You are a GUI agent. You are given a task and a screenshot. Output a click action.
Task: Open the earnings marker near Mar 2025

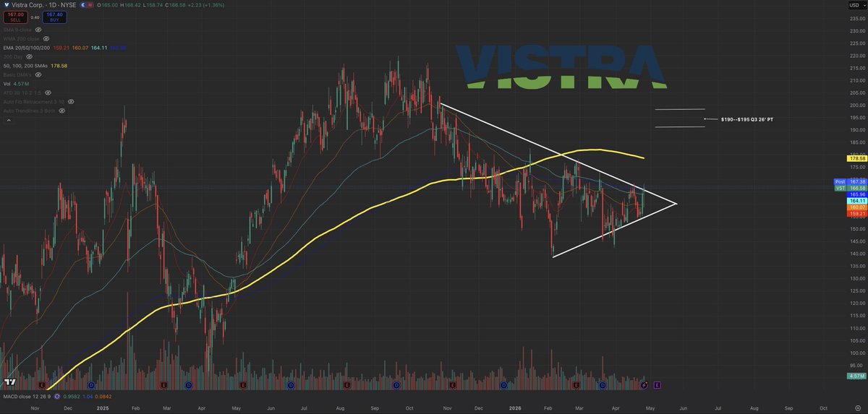164,385
